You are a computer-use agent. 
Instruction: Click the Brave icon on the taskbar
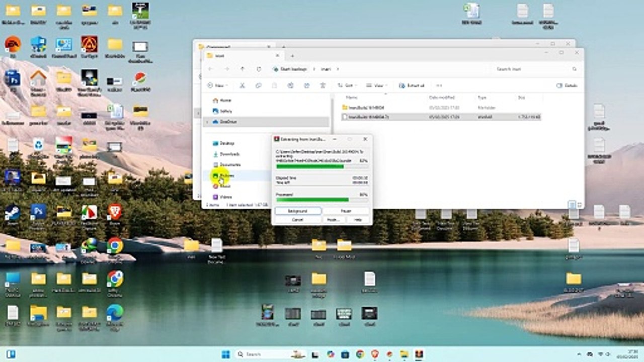coord(374,354)
